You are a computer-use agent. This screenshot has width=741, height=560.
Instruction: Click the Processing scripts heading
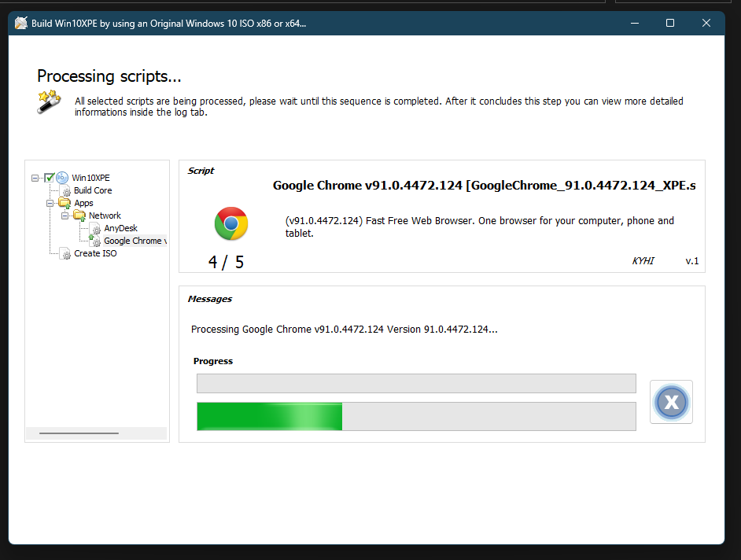tap(109, 76)
